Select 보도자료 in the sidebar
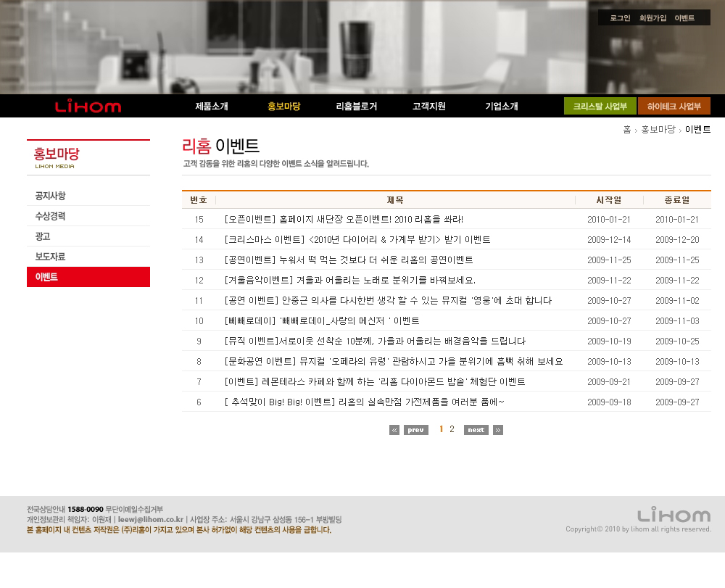This screenshot has height=588, width=725. coord(51,257)
